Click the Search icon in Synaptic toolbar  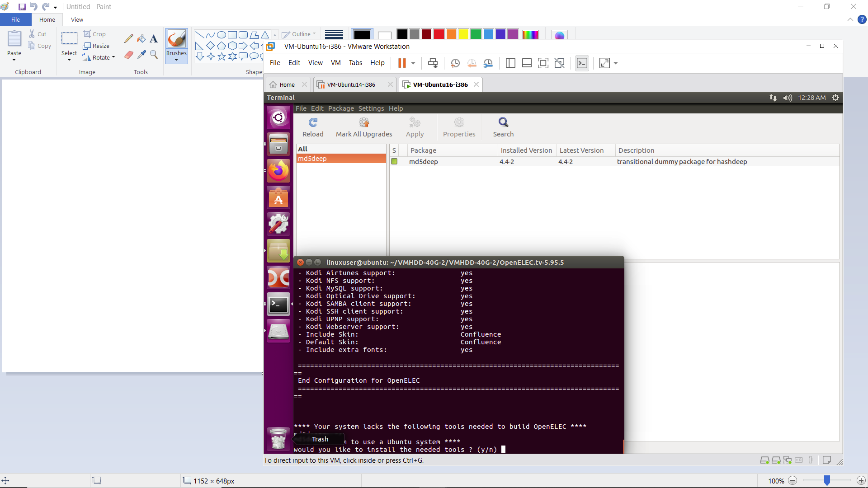tap(503, 122)
